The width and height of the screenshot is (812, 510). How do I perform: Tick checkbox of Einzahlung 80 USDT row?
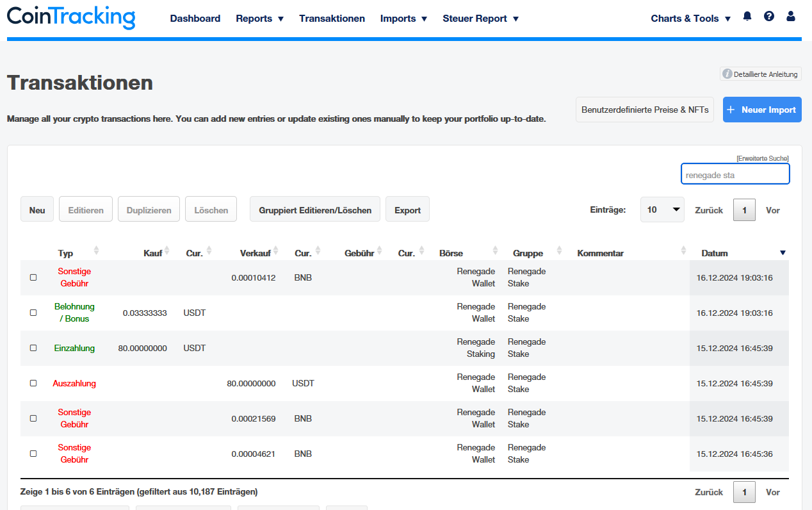tap(33, 348)
